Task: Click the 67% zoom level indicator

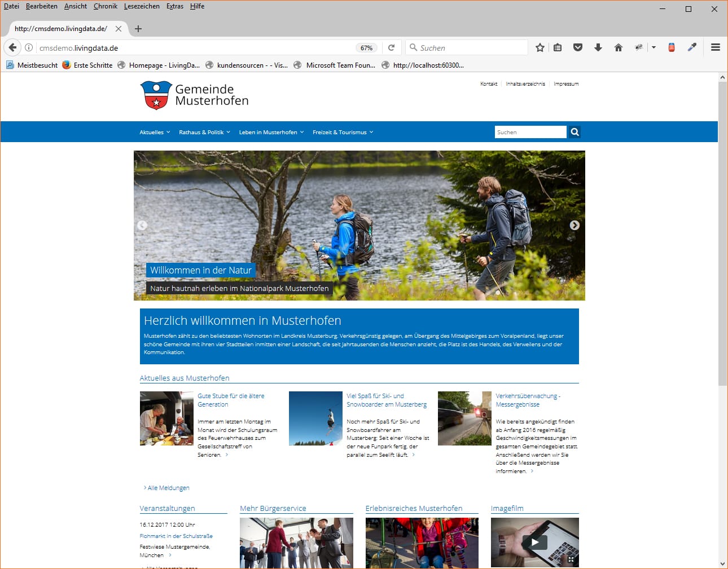Action: (x=366, y=48)
